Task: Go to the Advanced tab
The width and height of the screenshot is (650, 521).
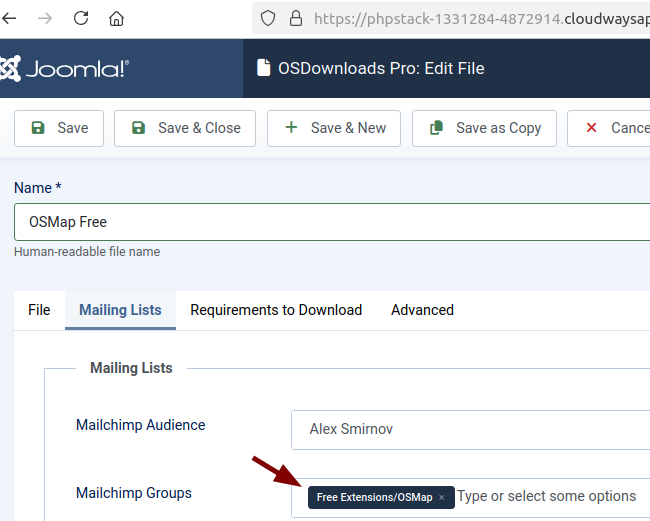Action: tap(422, 310)
